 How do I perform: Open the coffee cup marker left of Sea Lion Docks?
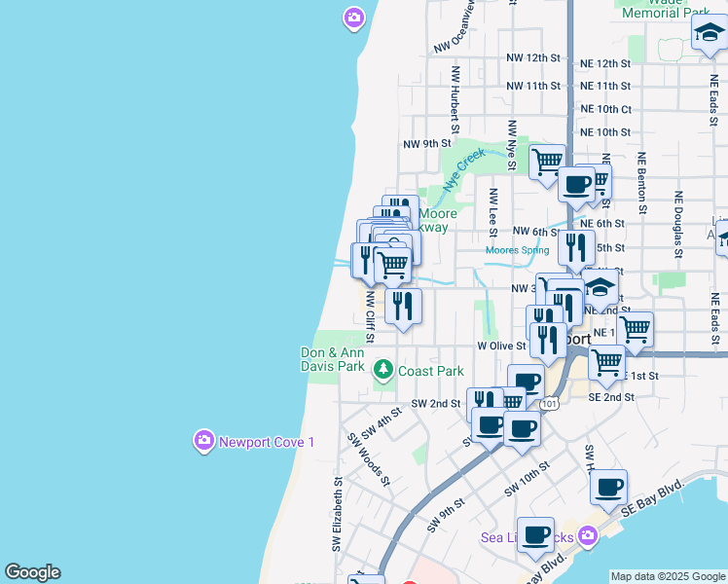[535, 534]
